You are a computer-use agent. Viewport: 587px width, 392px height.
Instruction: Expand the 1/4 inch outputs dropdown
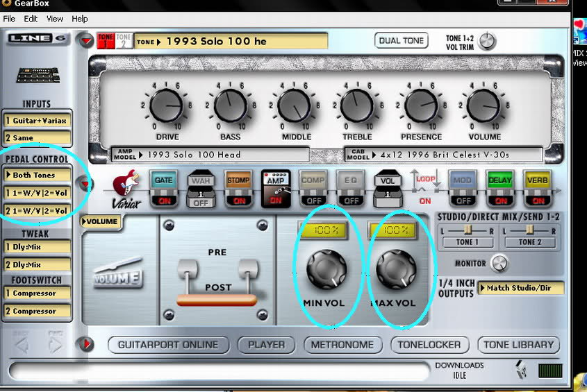pos(521,288)
